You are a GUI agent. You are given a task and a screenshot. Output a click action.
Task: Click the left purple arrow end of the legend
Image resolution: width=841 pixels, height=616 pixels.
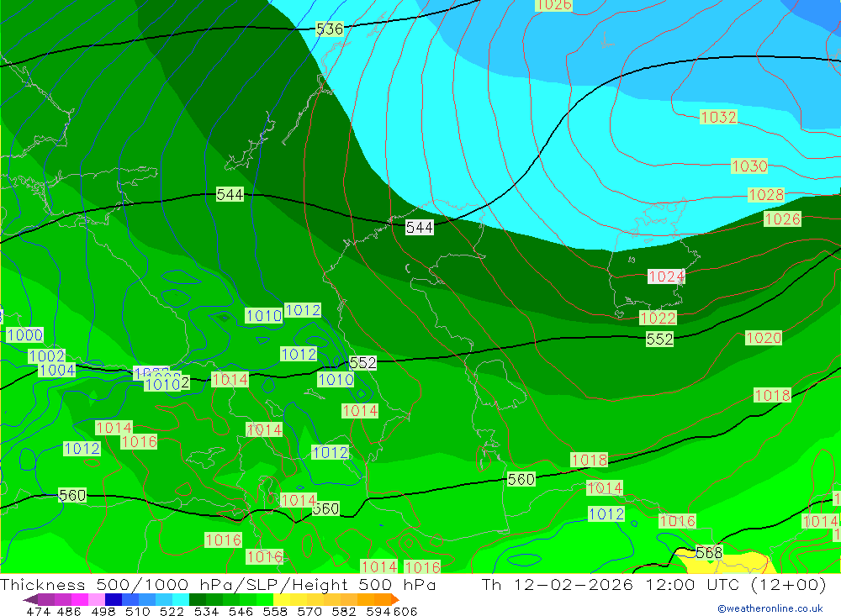(30, 599)
